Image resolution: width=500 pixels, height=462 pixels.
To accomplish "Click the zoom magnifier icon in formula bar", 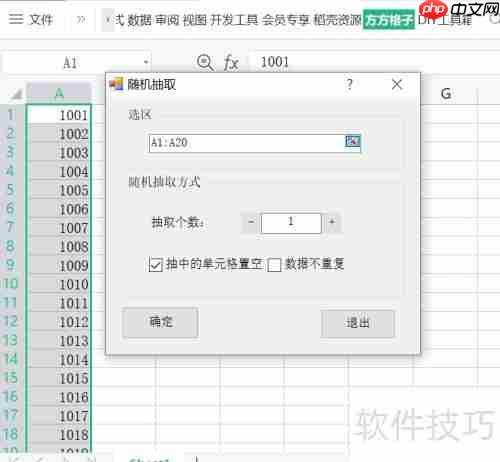I will click(x=205, y=63).
